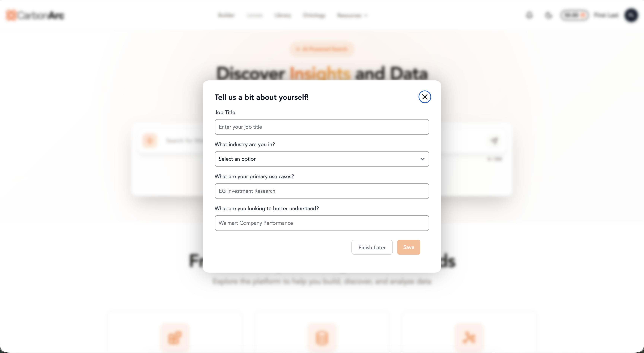This screenshot has height=353, width=644.
Task: Choose Finish Later
Action: (372, 247)
